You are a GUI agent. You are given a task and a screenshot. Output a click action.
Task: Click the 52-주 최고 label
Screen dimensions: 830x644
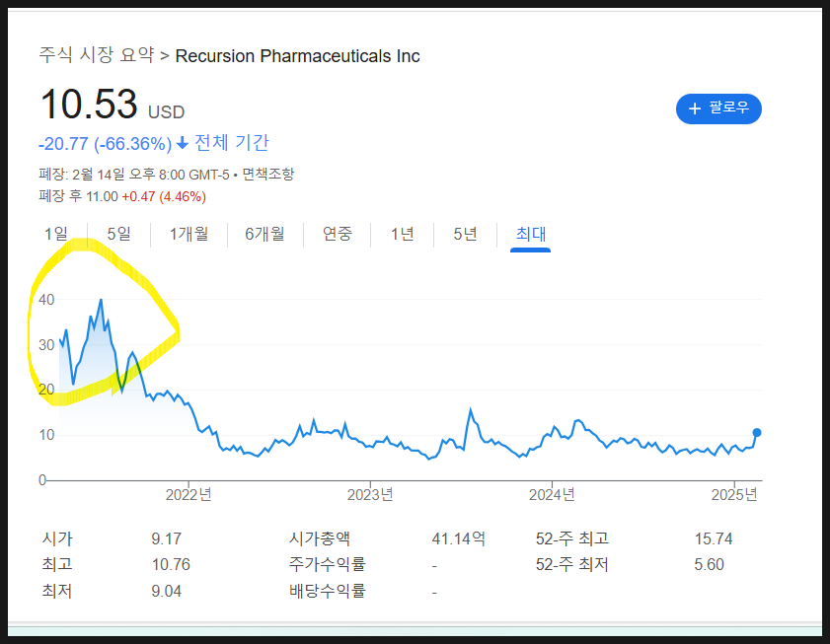(x=572, y=538)
